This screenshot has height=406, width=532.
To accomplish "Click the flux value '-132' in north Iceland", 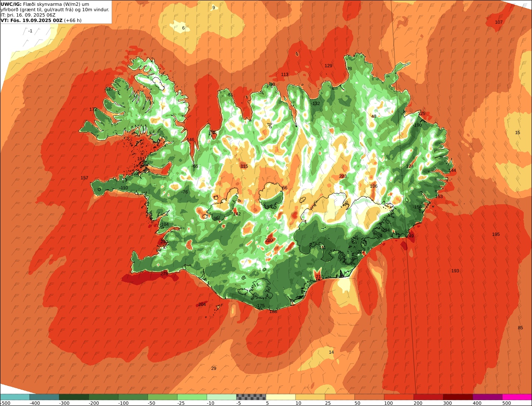I will [x=315, y=103].
